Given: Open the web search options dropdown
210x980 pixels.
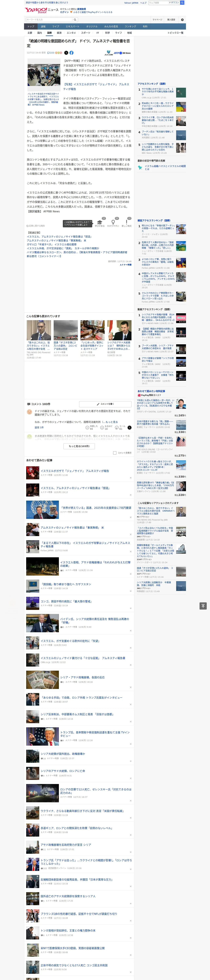Looking at the screenshot, I should (174, 3).
